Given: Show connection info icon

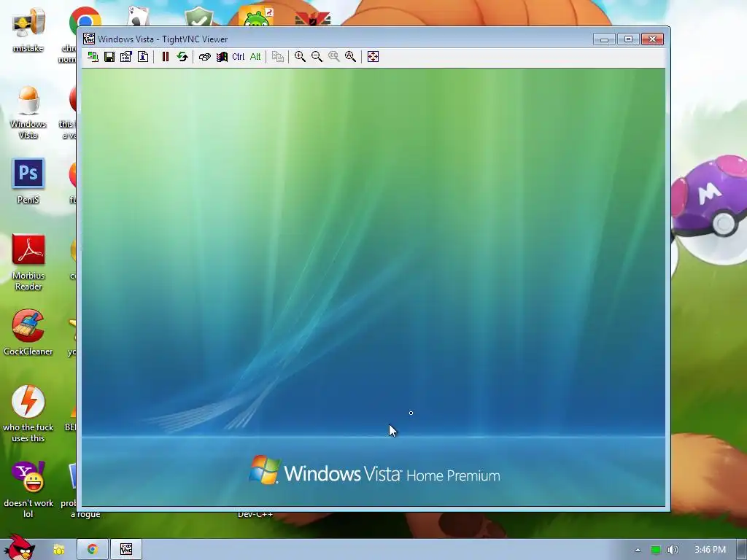Looking at the screenshot, I should click(x=143, y=57).
